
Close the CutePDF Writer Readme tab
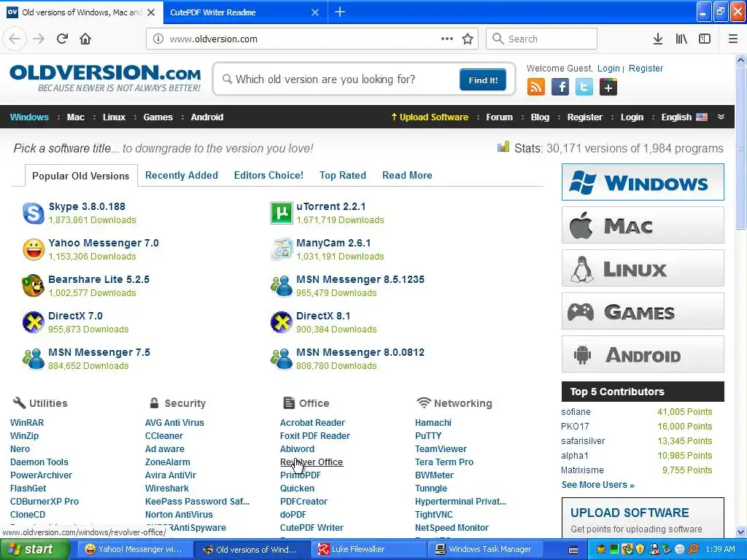point(315,12)
